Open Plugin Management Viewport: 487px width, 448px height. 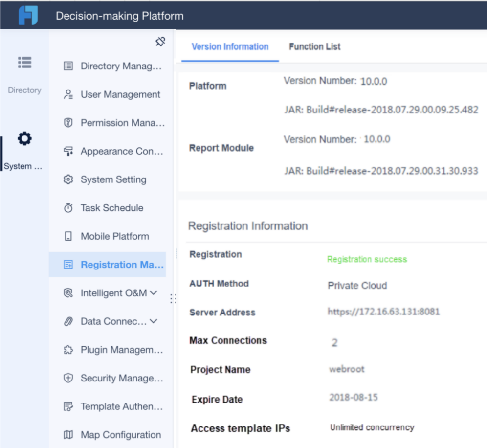tap(112, 350)
